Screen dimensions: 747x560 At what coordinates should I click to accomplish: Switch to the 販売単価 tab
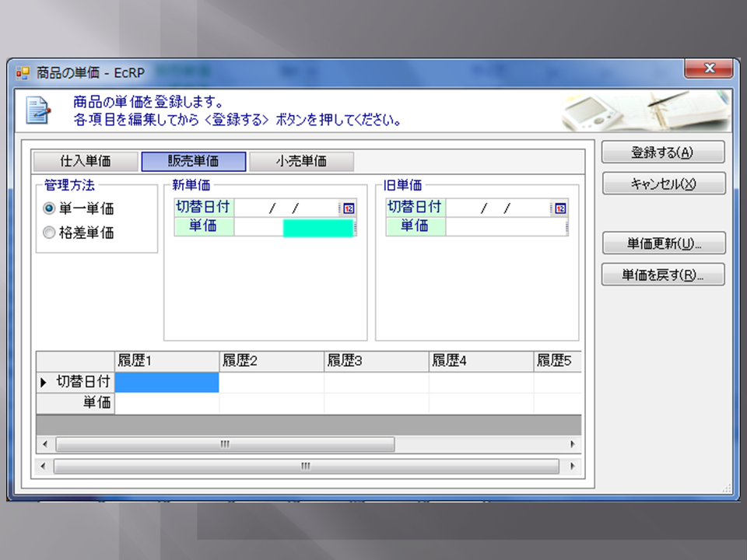pos(193,162)
